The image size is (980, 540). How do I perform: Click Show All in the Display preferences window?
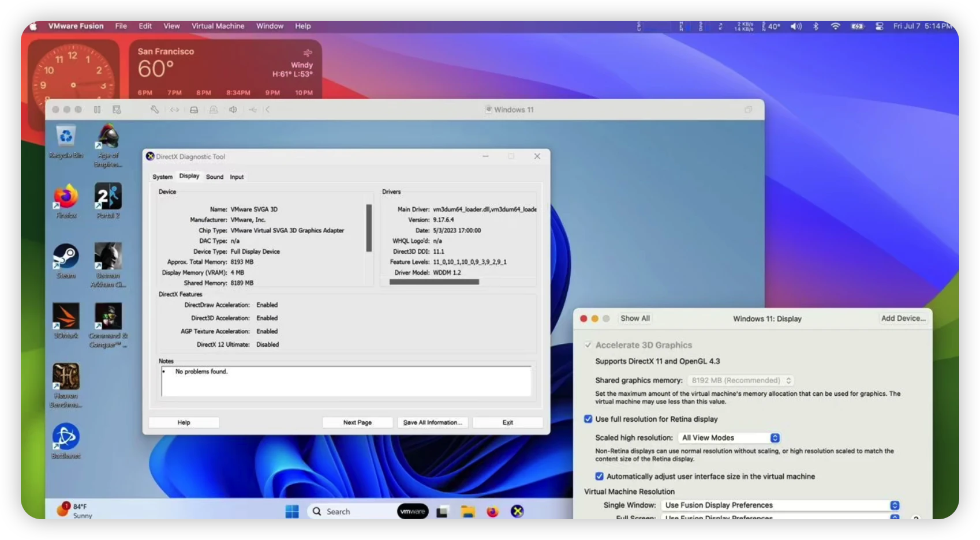click(x=635, y=318)
